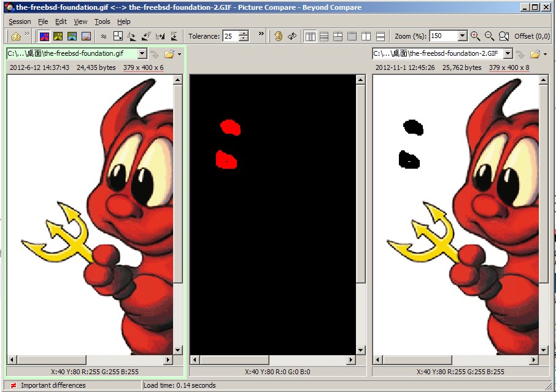Click the Tolerance value input field
The height and width of the screenshot is (392, 556).
[x=230, y=36]
